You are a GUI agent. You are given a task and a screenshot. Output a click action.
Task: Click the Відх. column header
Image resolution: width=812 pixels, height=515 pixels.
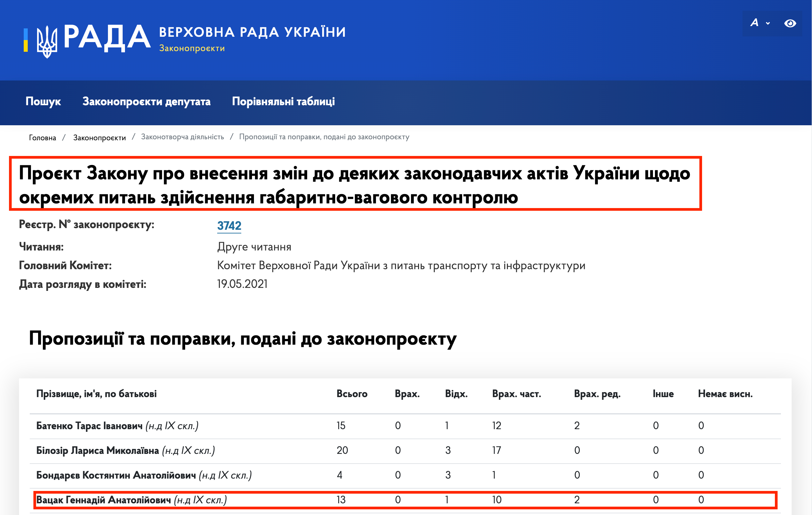pos(456,394)
